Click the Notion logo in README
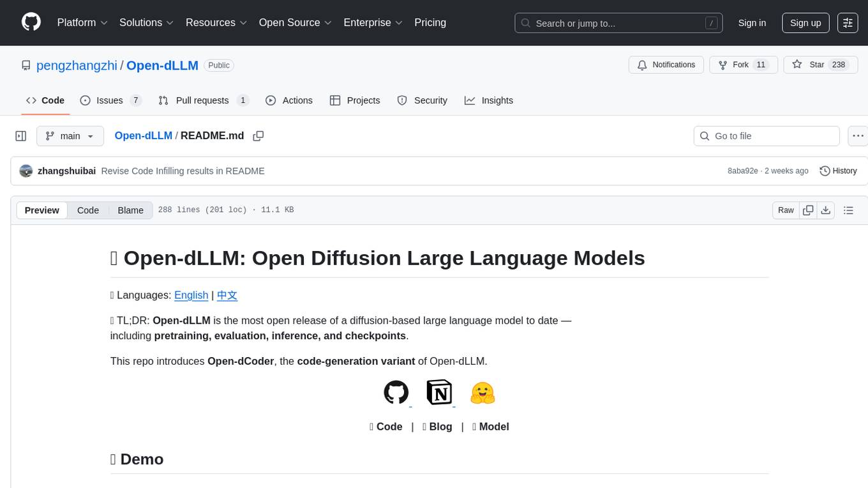The image size is (868, 488). pos(439,392)
